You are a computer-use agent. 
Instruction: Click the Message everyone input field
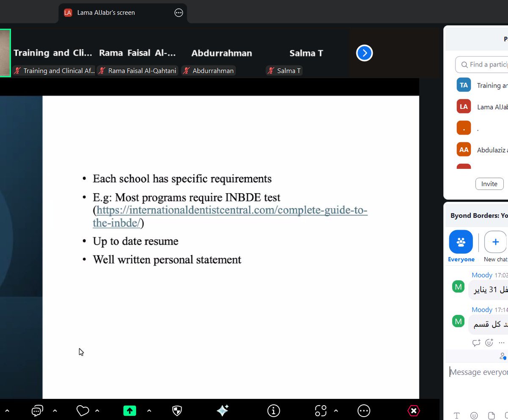478,372
